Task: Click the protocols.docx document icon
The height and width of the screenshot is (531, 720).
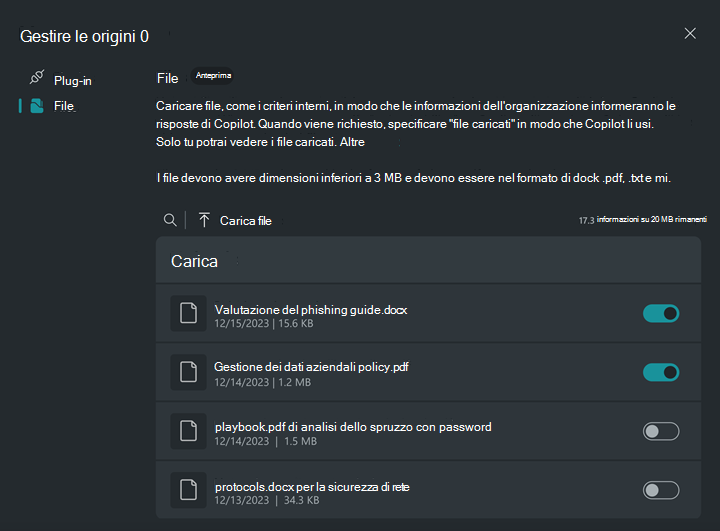Action: tap(188, 490)
